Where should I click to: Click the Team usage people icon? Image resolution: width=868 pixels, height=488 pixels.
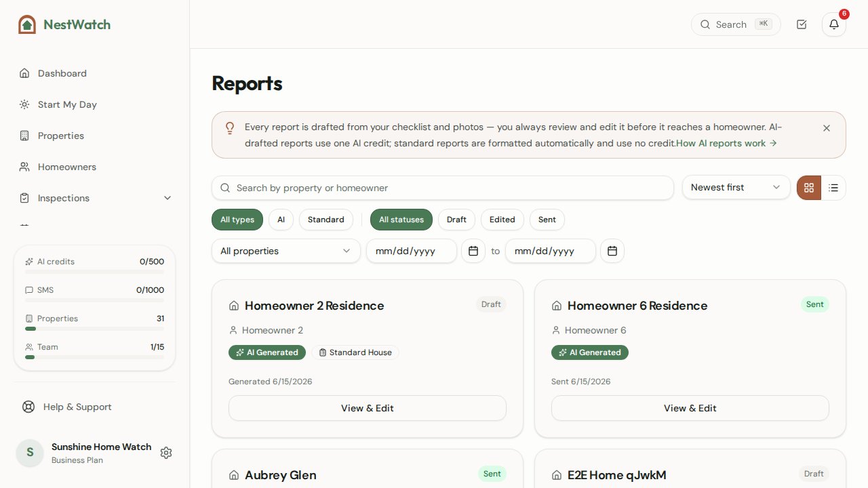click(x=29, y=347)
